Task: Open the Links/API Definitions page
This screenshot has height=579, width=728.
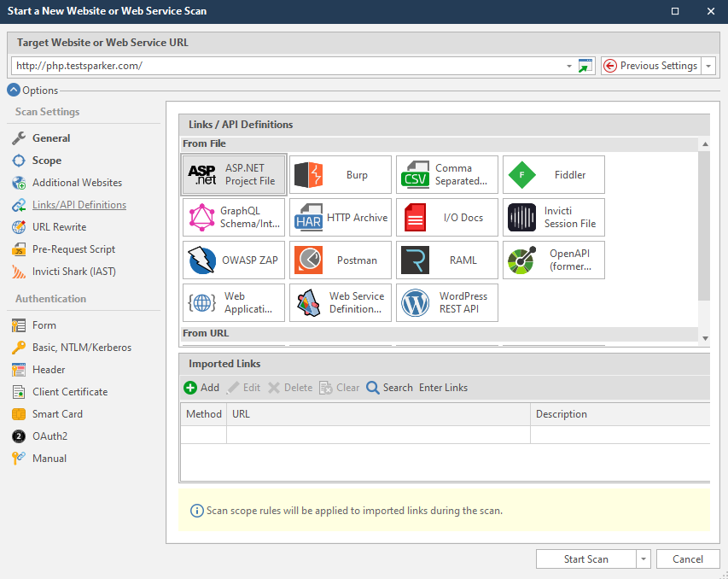Action: pos(79,205)
